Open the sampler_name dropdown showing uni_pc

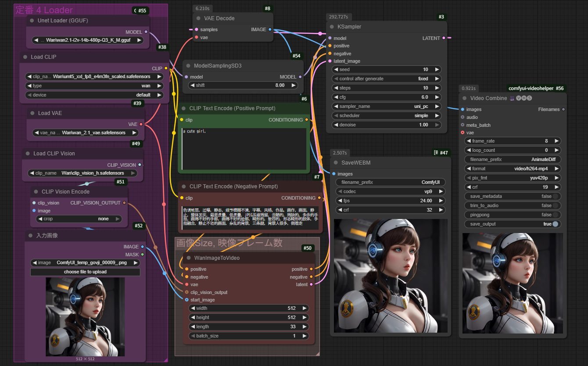386,106
